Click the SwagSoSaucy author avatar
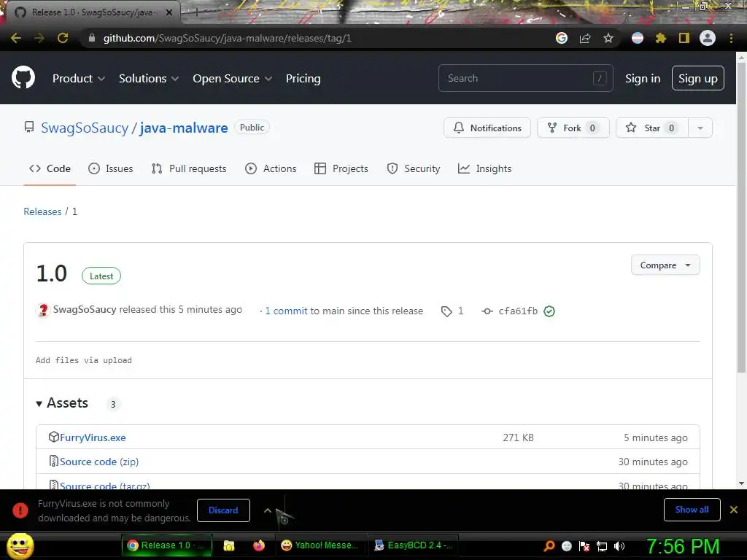This screenshot has width=747, height=560. click(43, 311)
